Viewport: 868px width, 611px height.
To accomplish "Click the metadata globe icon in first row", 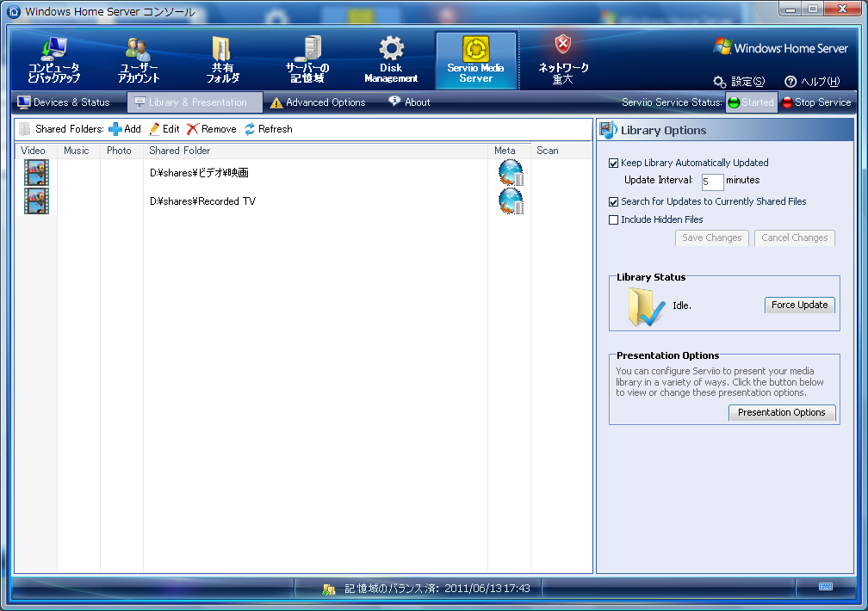I will (x=510, y=173).
